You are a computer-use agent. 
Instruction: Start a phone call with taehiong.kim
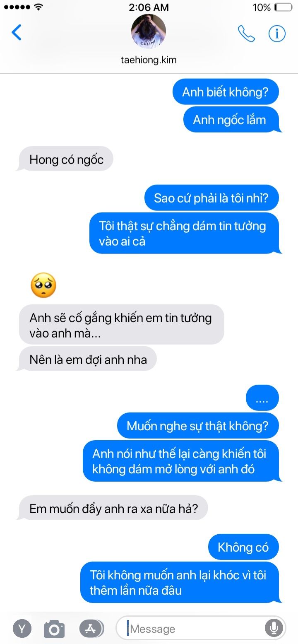click(246, 34)
